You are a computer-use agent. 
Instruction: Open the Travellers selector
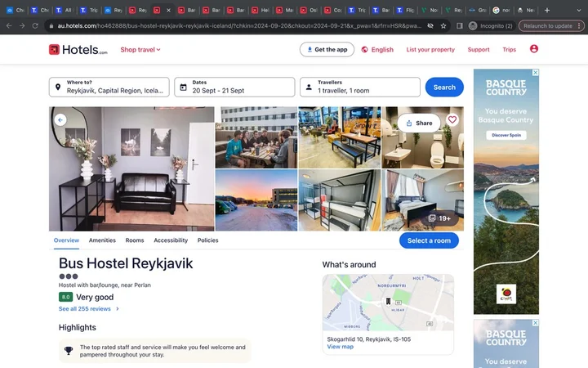pos(360,87)
